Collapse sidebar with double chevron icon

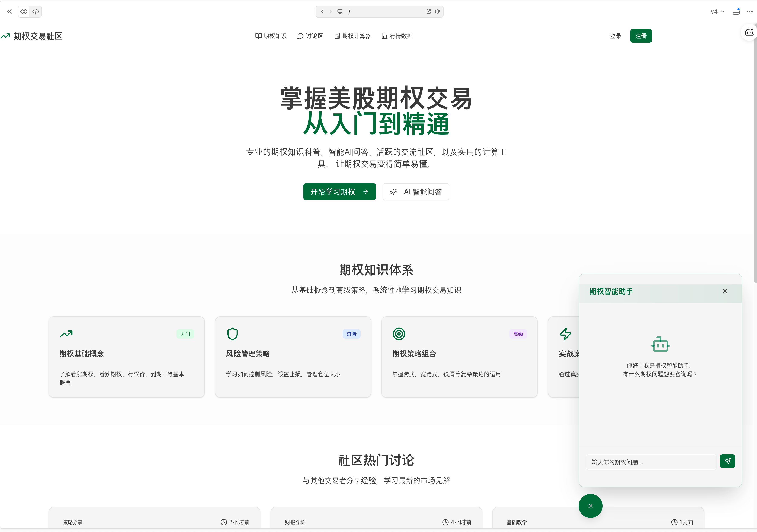[x=9, y=12]
